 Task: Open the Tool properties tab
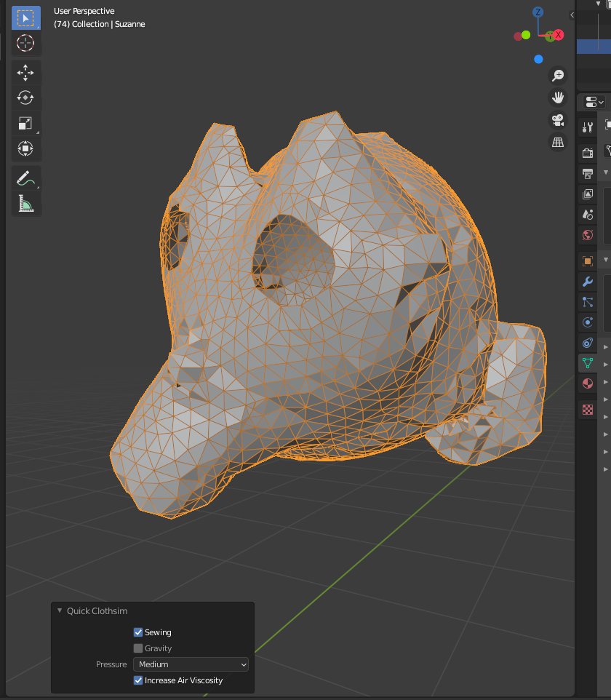click(x=588, y=127)
